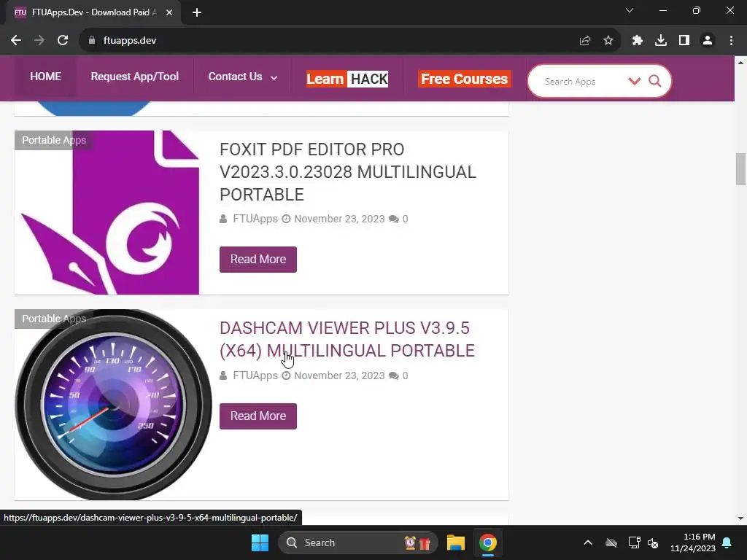Viewport: 747px width, 560px height.
Task: Open the Learn HACK link
Action: pos(347,79)
